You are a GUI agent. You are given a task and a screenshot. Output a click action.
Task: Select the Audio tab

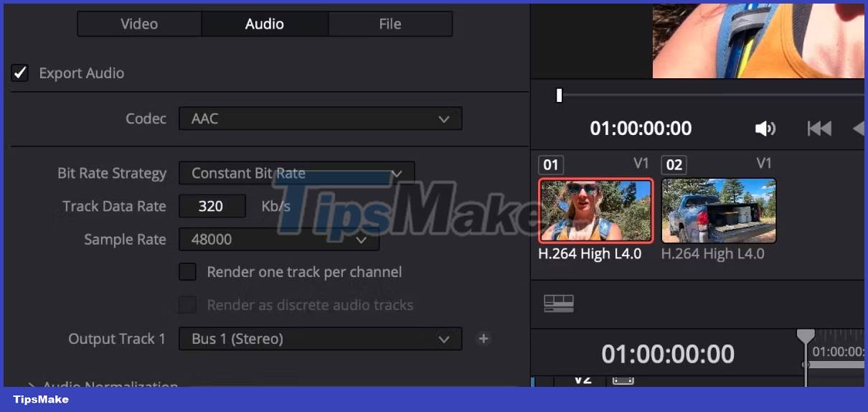click(265, 24)
